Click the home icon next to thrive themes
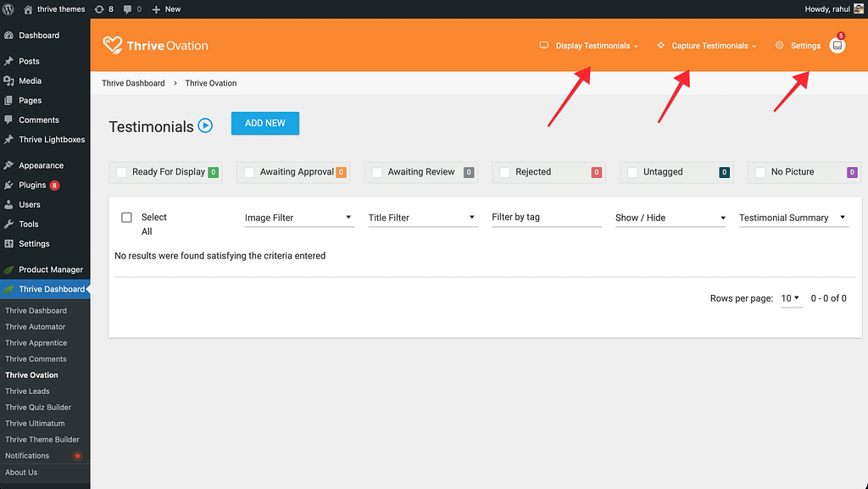This screenshot has width=868, height=489. click(x=28, y=8)
